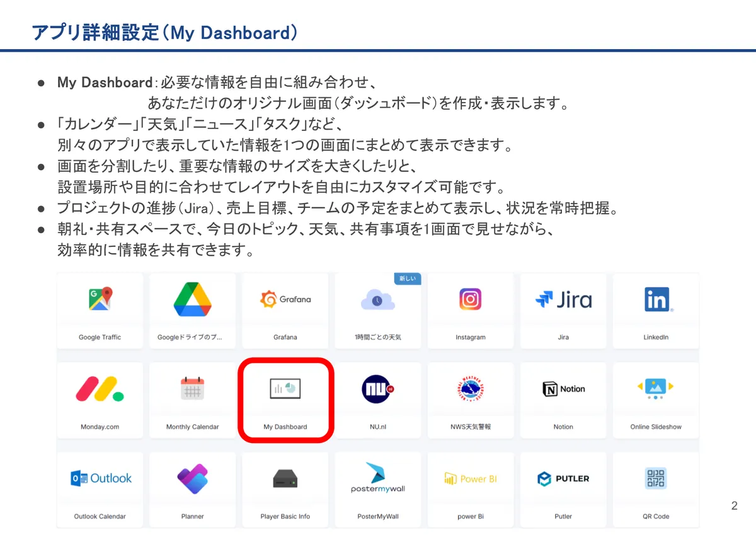Click the Outlook Calendar caption text

100,516
